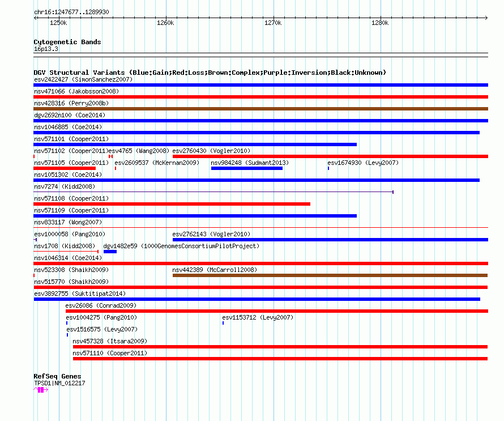Click the 1280k ruler mark
504x421 pixels.
click(x=379, y=23)
